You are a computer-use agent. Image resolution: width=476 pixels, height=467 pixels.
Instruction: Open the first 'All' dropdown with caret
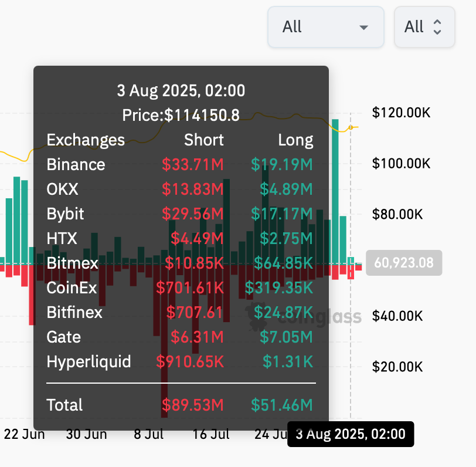pos(326,27)
